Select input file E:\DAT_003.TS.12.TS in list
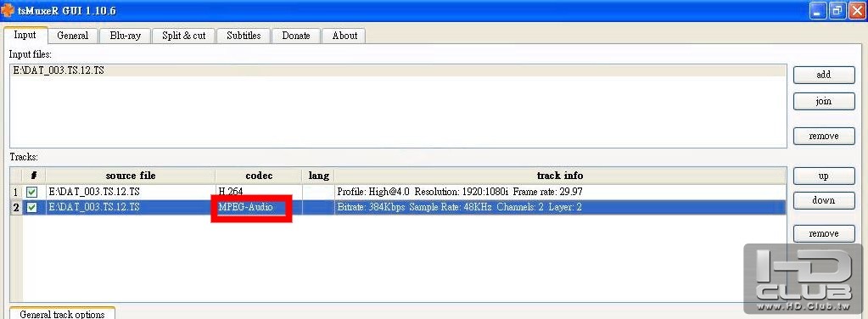 tap(397, 70)
